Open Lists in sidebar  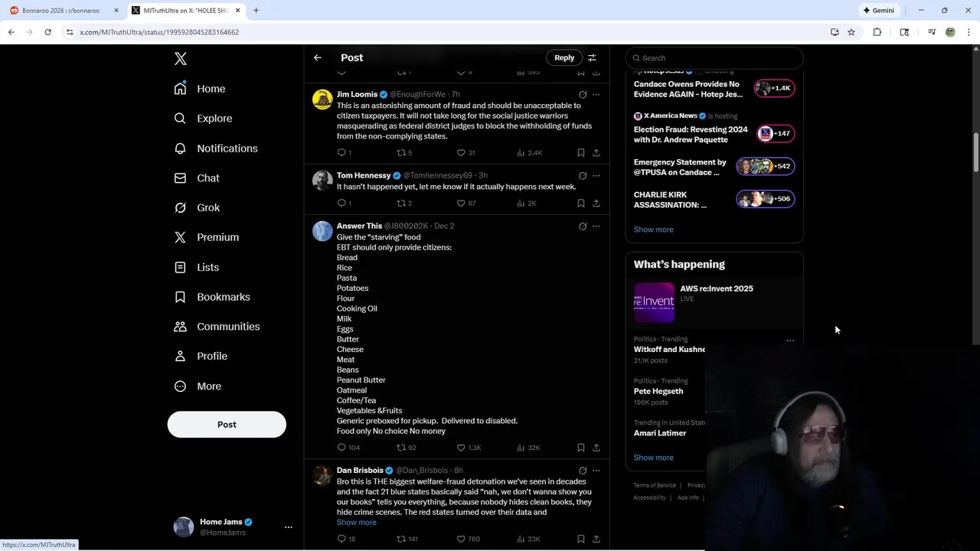click(197, 267)
